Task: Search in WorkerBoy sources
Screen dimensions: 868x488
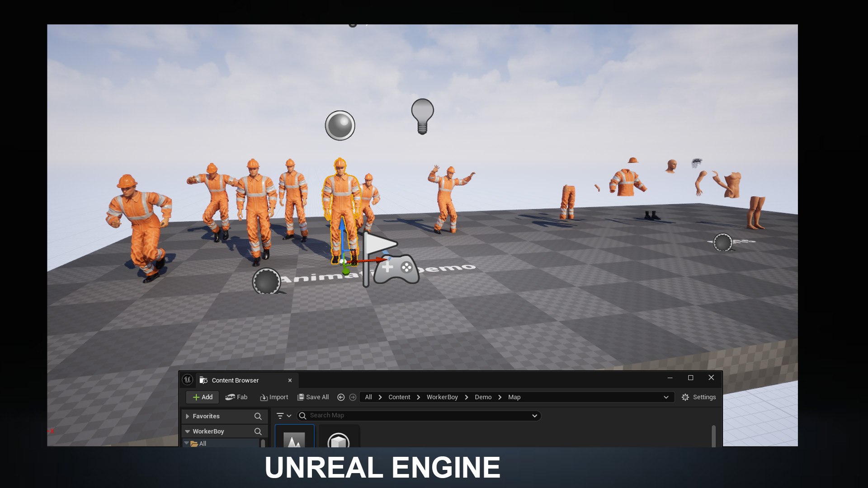Action: point(258,432)
